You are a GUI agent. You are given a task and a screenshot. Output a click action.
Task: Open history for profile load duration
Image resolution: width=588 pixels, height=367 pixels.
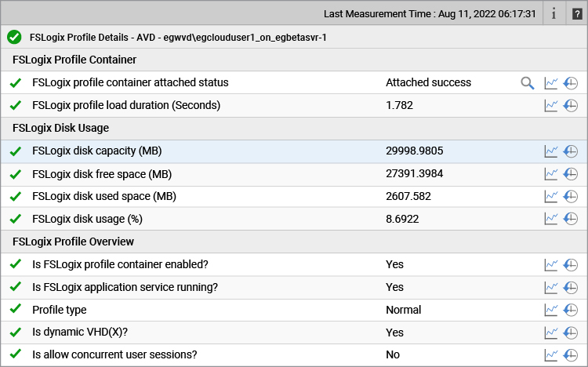coord(571,106)
